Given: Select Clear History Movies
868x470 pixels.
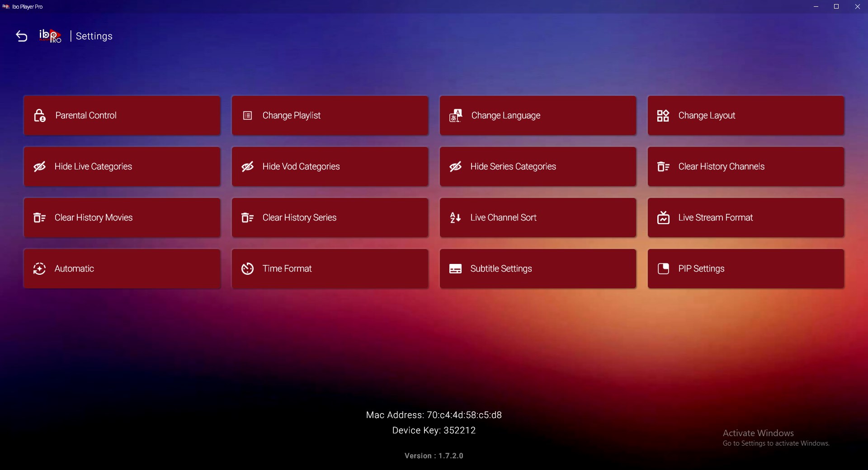Looking at the screenshot, I should click(x=122, y=217).
